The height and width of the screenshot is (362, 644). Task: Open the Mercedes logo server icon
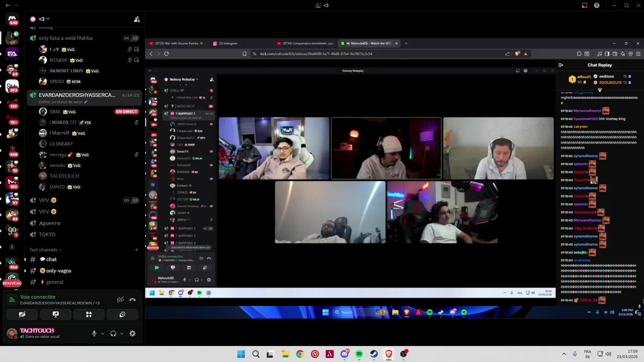pyautogui.click(x=12, y=247)
